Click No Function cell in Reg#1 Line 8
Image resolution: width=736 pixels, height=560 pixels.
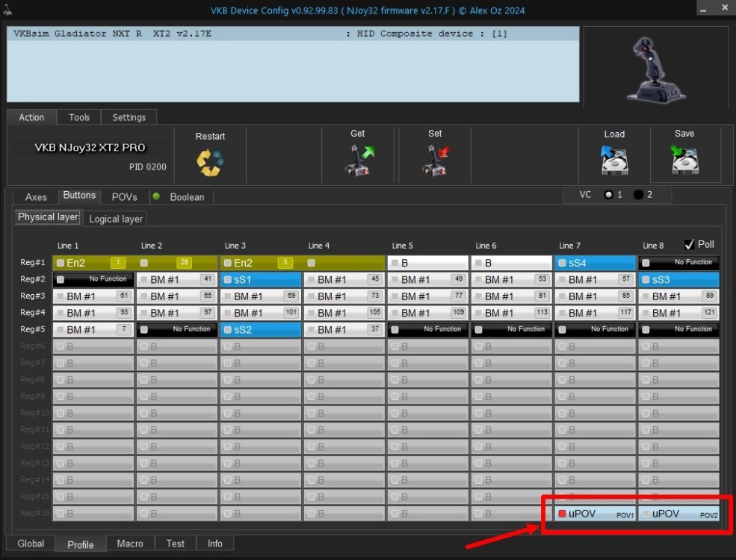(678, 263)
